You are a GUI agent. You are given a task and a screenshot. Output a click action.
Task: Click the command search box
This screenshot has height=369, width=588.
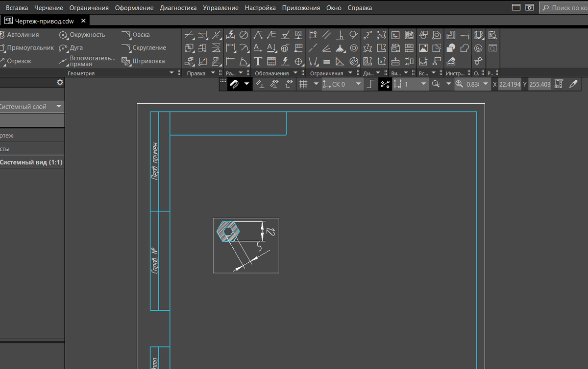[x=564, y=8]
